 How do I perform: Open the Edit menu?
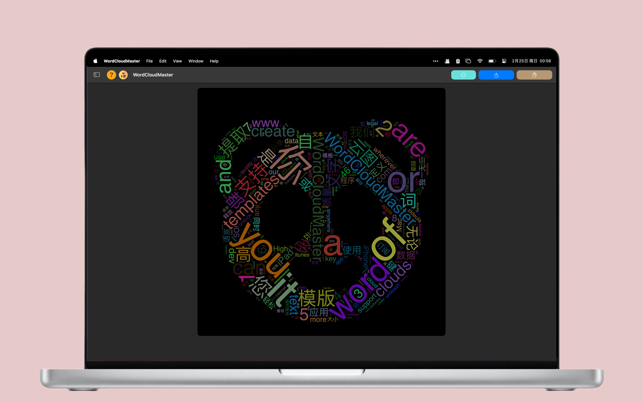[163, 61]
